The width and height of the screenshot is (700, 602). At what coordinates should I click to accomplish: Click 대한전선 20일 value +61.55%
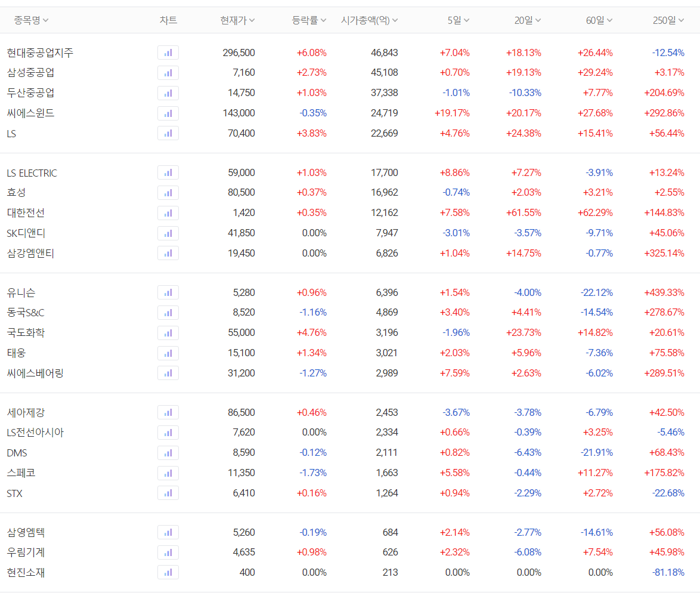[x=524, y=212]
